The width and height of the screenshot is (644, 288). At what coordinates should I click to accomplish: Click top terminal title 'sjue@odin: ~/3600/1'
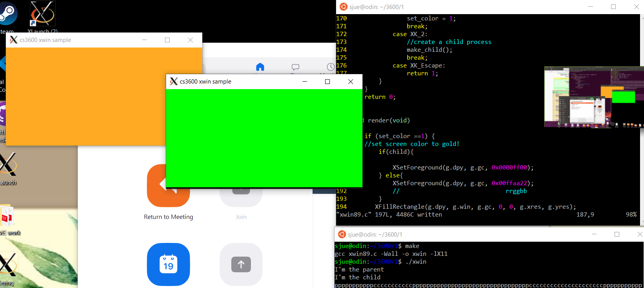coord(377,7)
